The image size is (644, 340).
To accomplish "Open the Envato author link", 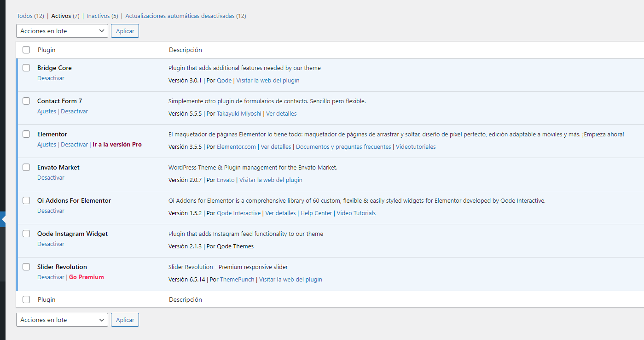I will tap(226, 180).
